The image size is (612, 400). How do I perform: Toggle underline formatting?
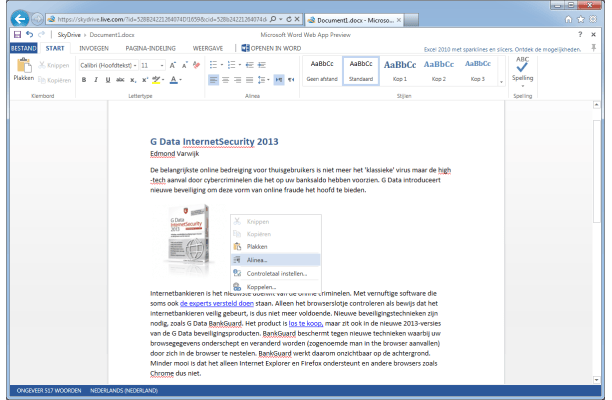[108, 80]
